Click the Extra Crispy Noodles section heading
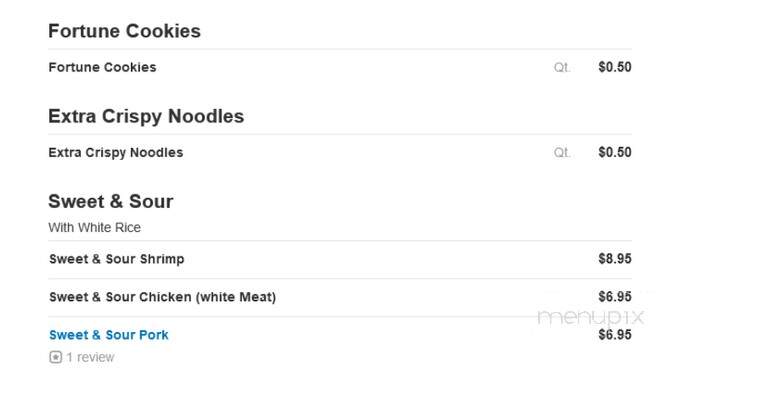770x400 pixels. (x=146, y=116)
